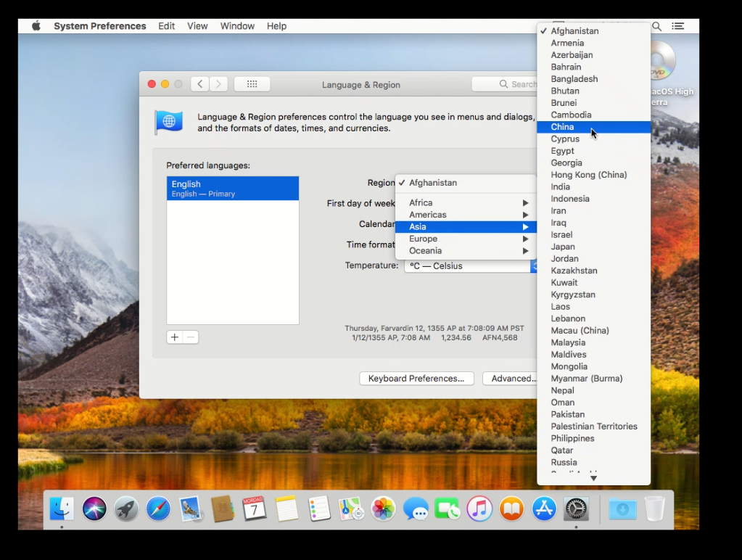This screenshot has width=742, height=560.
Task: Click the Search field in Language & Region
Action: tap(505, 84)
